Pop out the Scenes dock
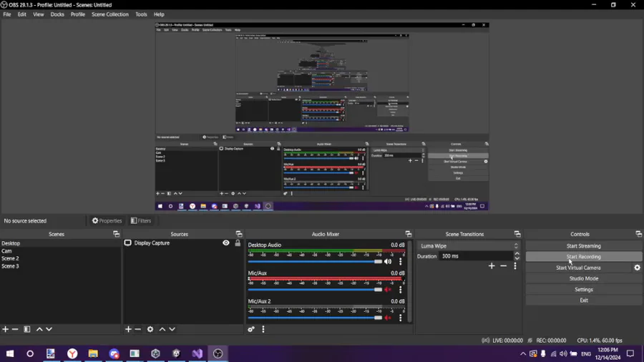Screen dimensions: 644x362 click(x=116, y=234)
